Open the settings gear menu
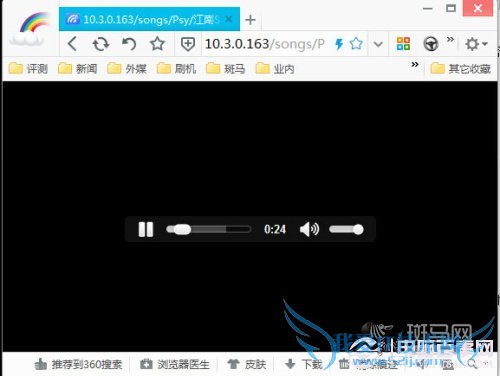500x376 pixels. [x=476, y=44]
